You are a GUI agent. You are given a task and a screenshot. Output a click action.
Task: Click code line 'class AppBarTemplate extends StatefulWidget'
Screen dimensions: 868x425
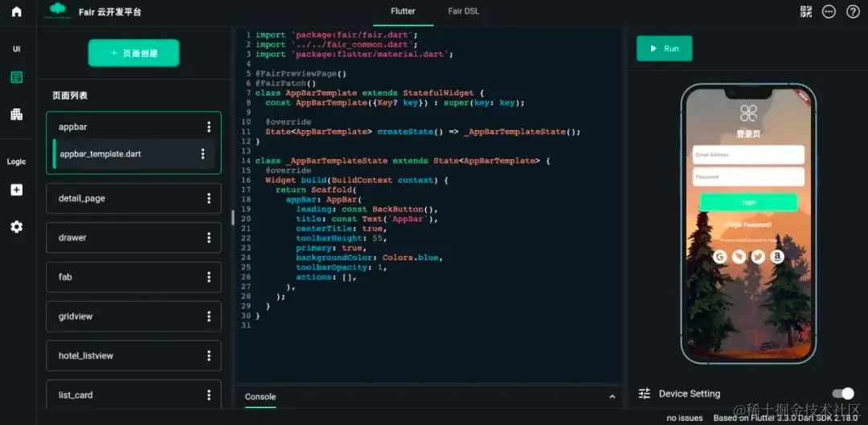click(370, 93)
